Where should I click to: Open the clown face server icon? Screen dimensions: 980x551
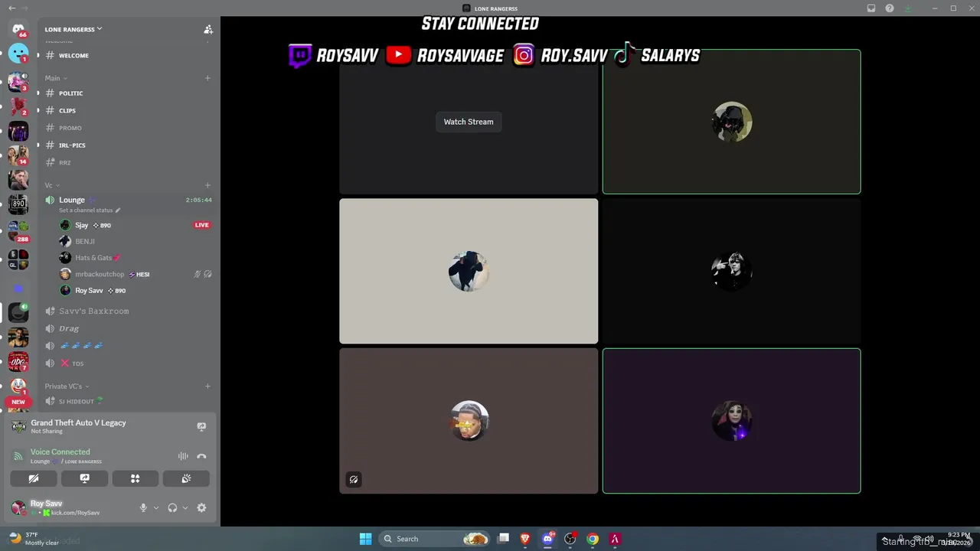[18, 386]
